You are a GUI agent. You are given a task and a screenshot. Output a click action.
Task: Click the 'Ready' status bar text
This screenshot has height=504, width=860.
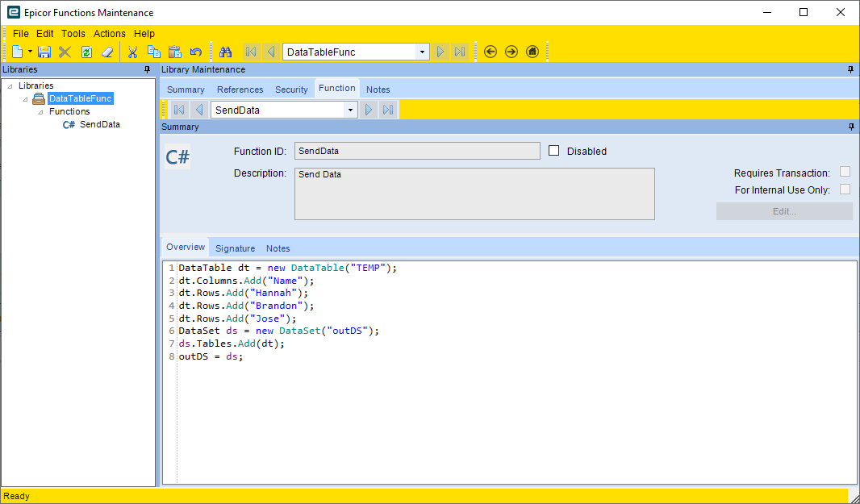click(x=16, y=496)
